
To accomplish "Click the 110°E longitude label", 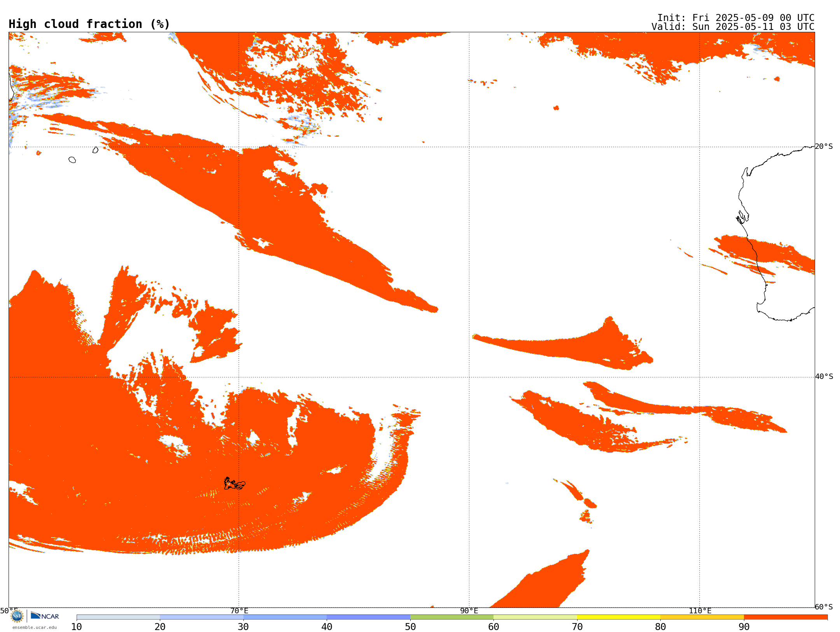I will pos(700,611).
